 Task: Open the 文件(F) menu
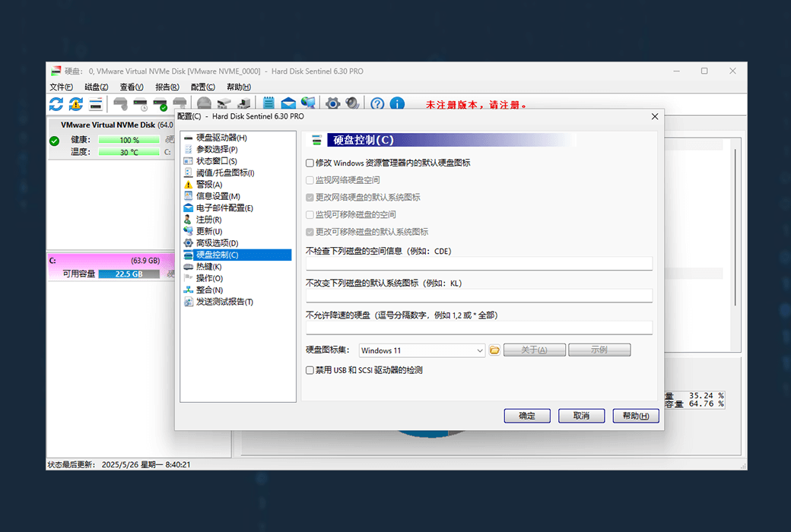tap(61, 87)
